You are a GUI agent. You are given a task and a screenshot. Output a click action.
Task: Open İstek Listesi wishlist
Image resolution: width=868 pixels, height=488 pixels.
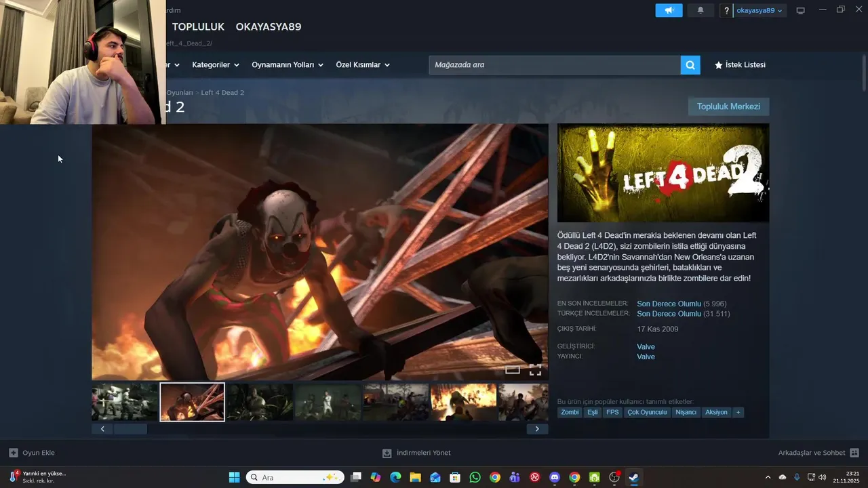(x=740, y=65)
